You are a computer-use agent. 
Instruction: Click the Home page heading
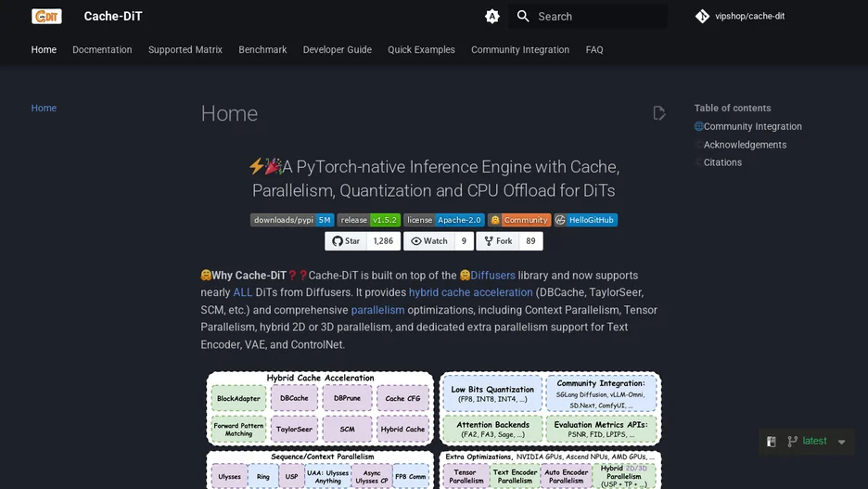(x=229, y=113)
